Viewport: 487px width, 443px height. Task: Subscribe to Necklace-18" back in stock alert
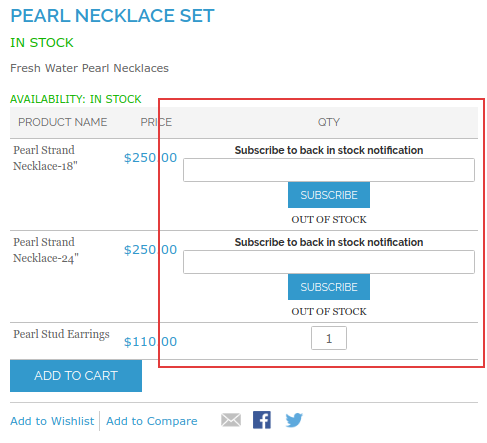(329, 195)
